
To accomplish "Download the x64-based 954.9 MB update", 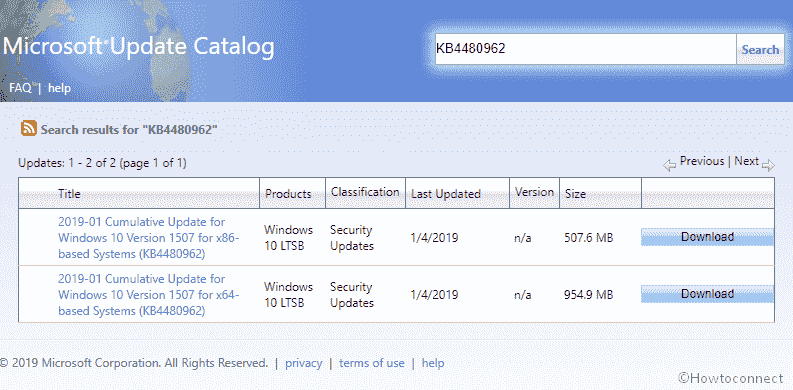I will pos(707,294).
